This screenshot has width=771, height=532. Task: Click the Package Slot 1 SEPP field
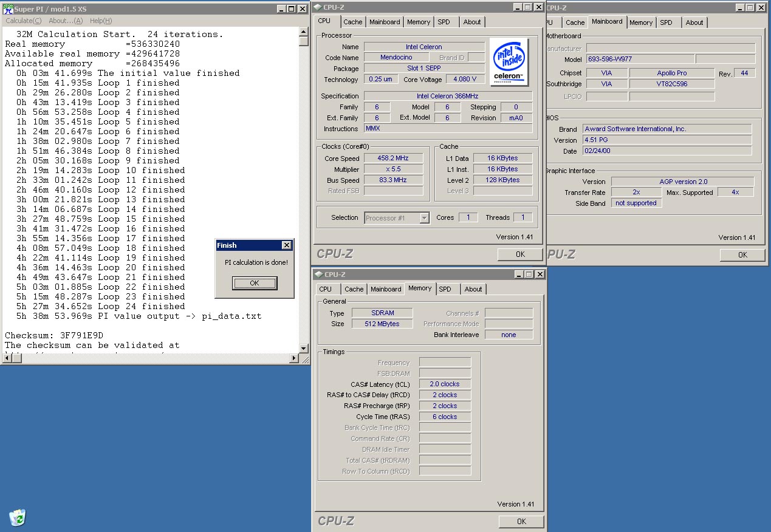coord(424,69)
